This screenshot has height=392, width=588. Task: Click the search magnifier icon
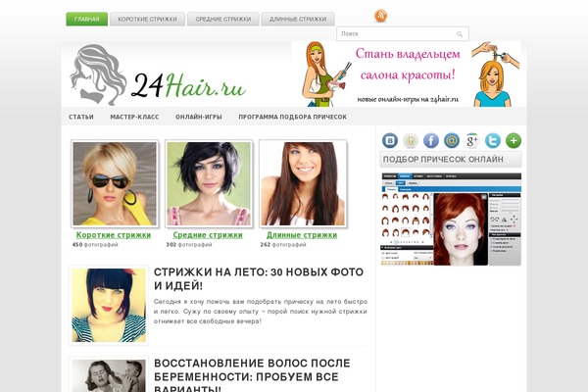pos(460,34)
